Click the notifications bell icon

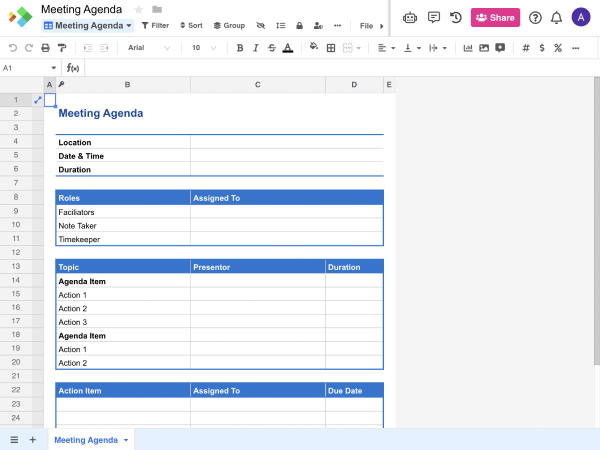click(x=556, y=17)
